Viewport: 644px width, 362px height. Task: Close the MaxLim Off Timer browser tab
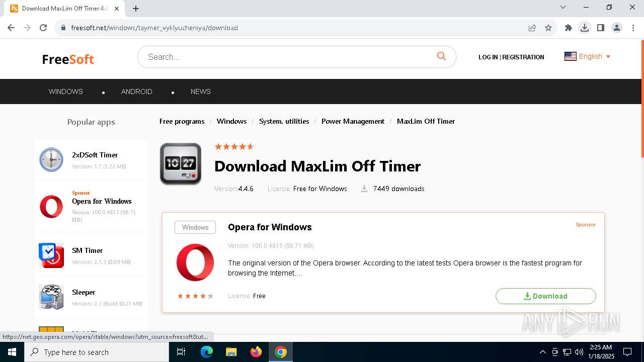click(x=117, y=9)
